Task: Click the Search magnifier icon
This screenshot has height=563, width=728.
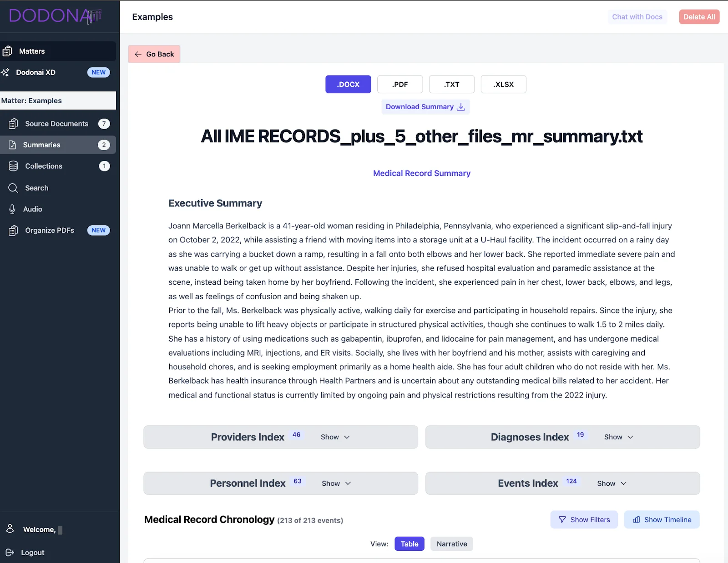Action: click(x=13, y=188)
